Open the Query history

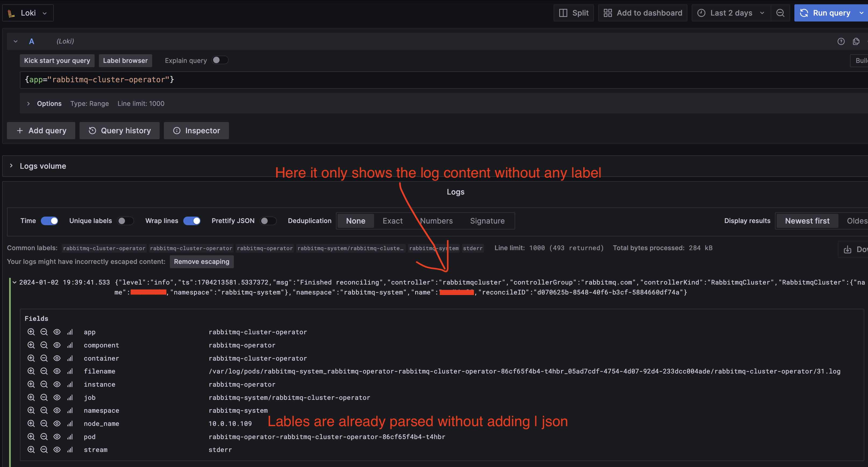[120, 130]
